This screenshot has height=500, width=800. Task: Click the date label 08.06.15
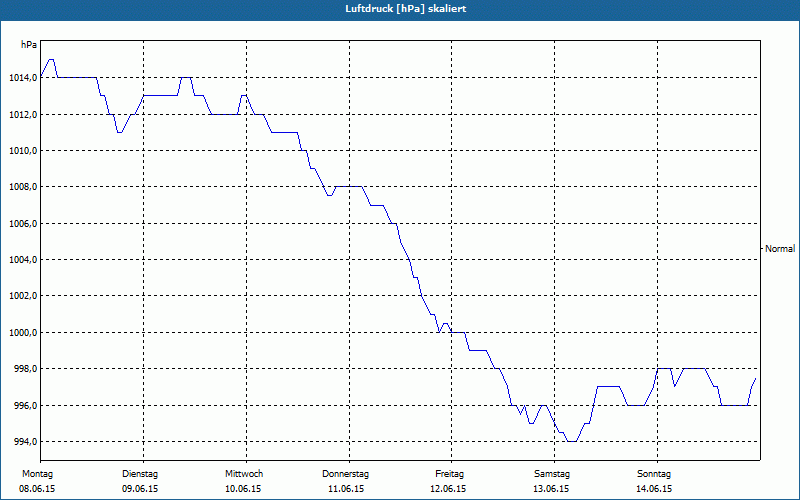click(x=37, y=489)
